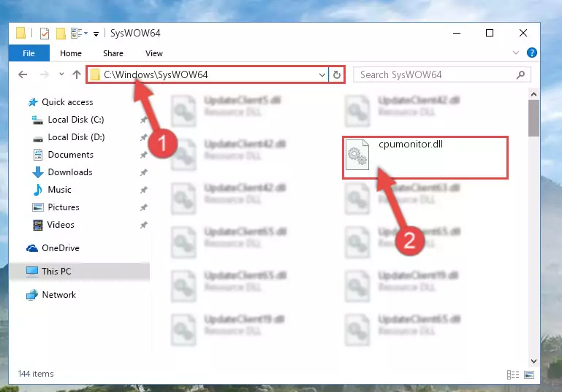Click the pin icon next to Documents
Image resolution: width=562 pixels, height=392 pixels.
(x=144, y=155)
